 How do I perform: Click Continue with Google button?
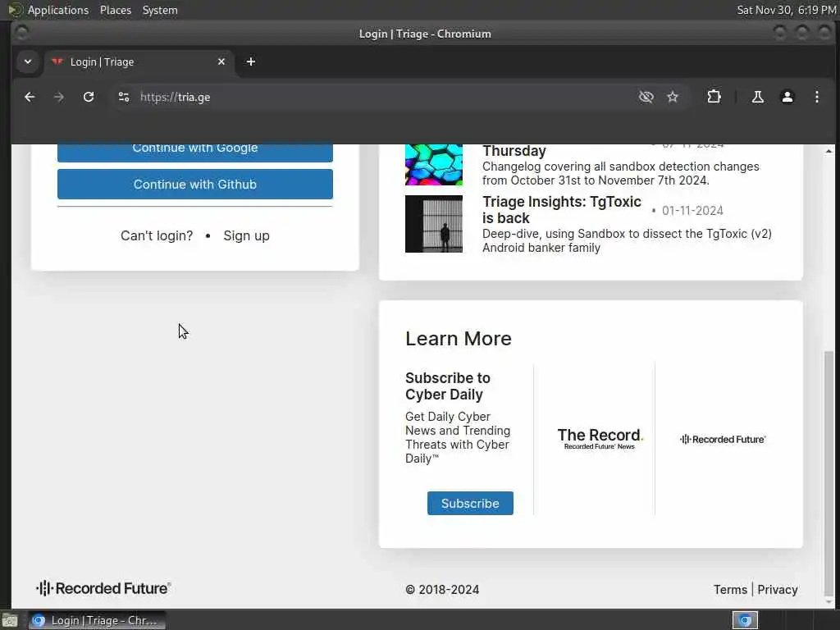195,152
